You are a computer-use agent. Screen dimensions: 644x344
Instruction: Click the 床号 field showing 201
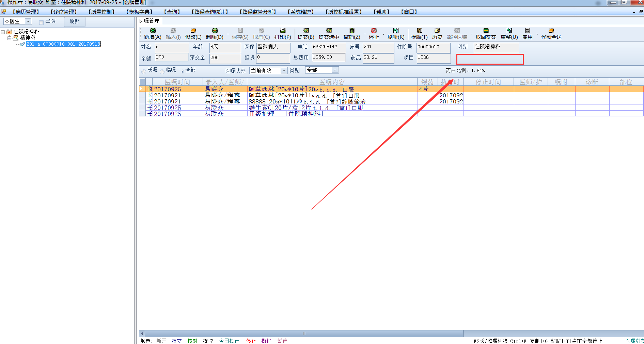pyautogui.click(x=378, y=48)
